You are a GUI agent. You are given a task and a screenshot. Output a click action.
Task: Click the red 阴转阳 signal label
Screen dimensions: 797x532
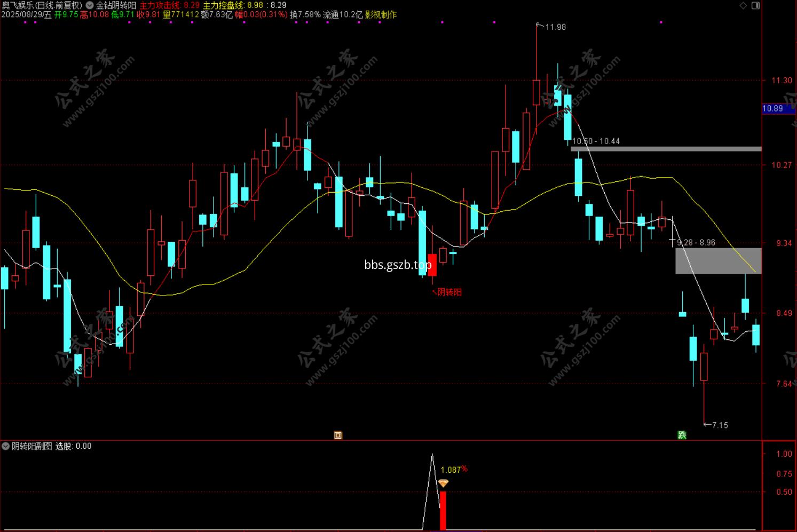449,292
